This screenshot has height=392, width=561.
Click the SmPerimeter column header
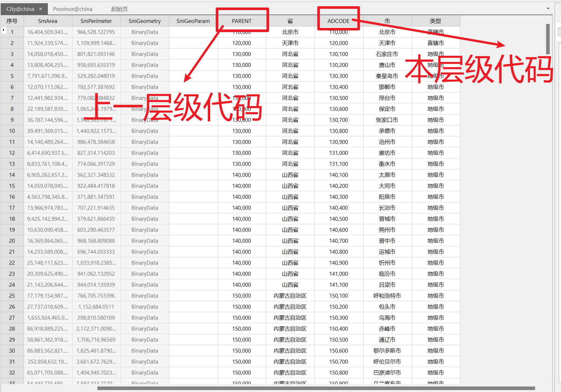click(96, 21)
